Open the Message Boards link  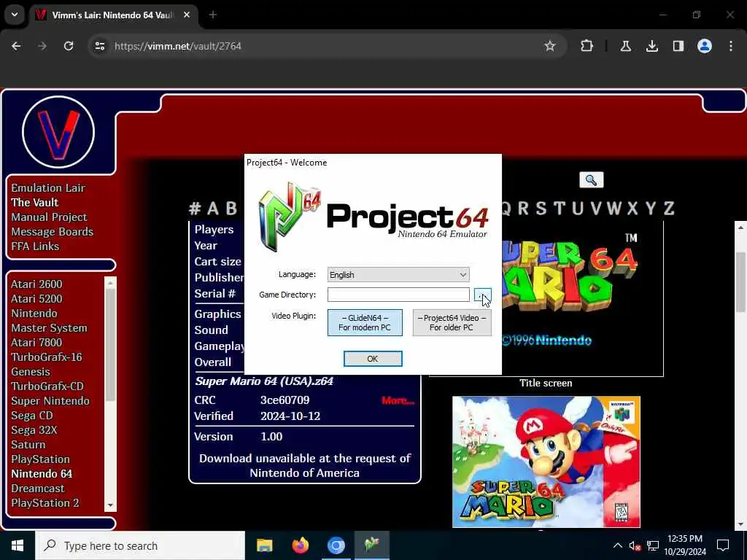click(x=53, y=231)
